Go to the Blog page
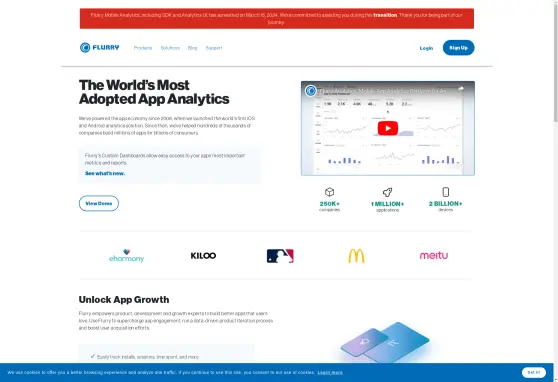The width and height of the screenshot is (558, 382). pos(193,48)
